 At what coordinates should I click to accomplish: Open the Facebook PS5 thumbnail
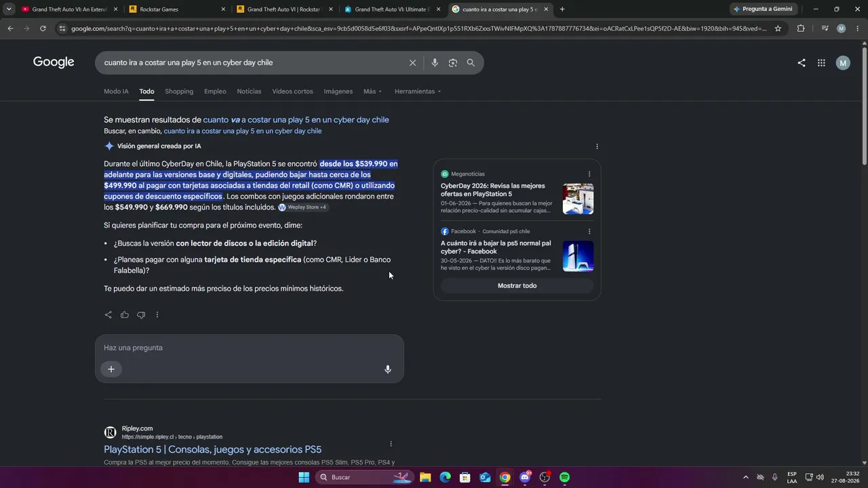click(x=578, y=256)
